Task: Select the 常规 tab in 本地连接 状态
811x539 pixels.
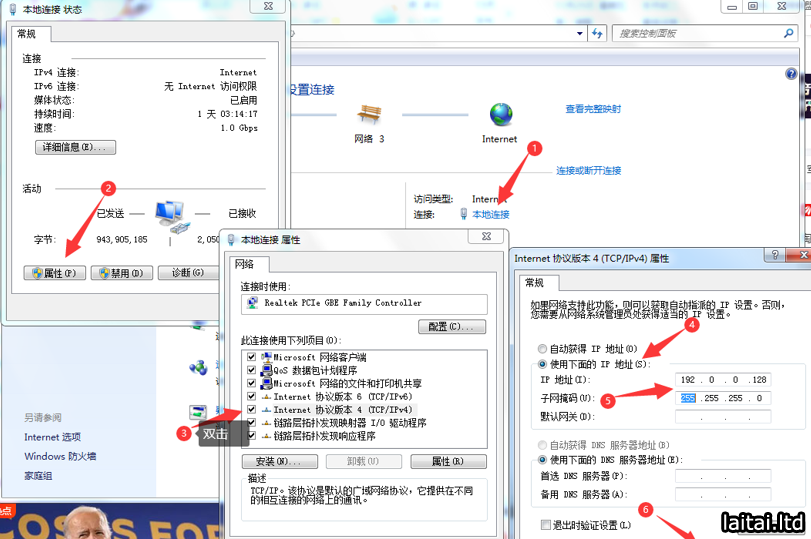Action: [x=26, y=34]
